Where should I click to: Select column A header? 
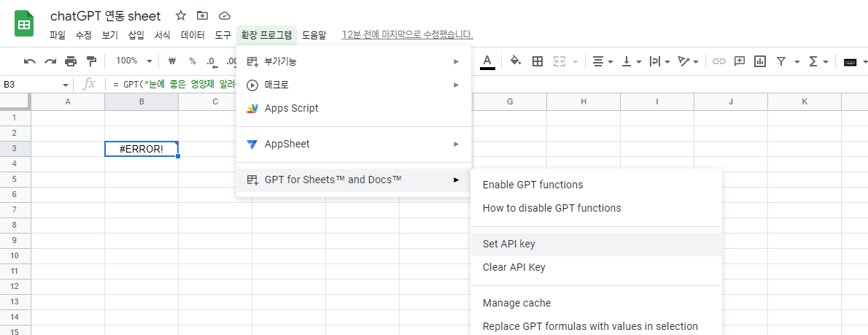pos(68,101)
